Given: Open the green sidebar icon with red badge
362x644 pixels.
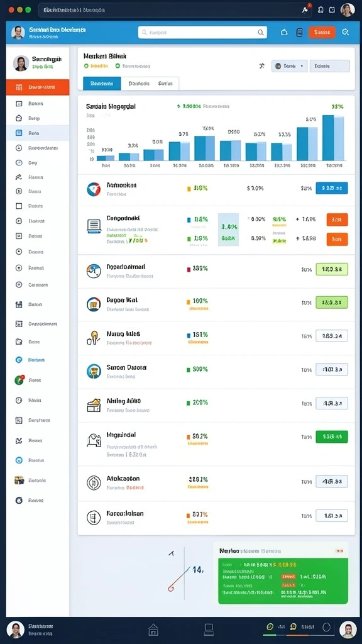Looking at the screenshot, I should coord(19,380).
